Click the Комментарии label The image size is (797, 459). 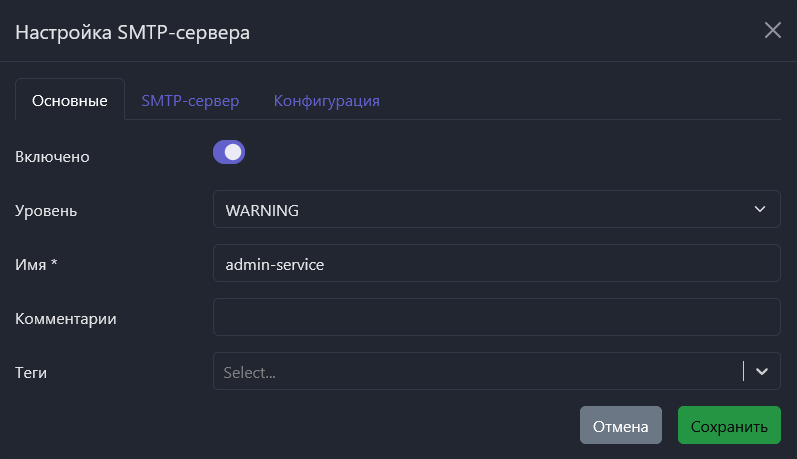coord(66,318)
